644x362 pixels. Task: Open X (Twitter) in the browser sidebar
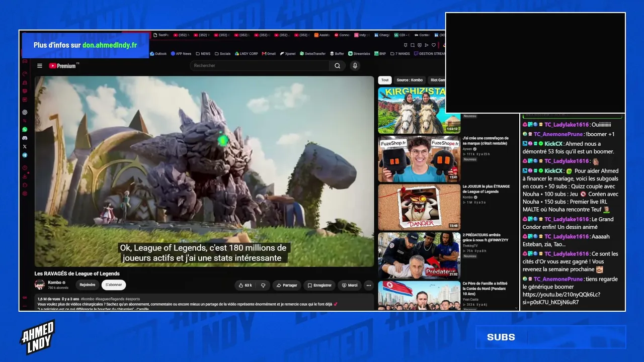point(25,146)
